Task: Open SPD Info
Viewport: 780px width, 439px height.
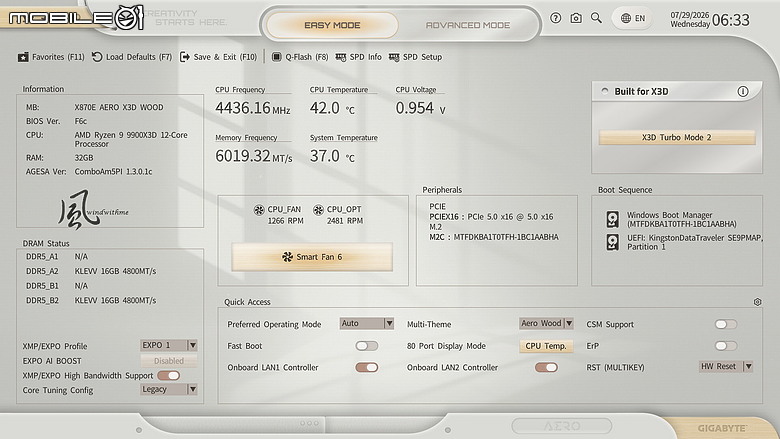Action: [x=359, y=57]
